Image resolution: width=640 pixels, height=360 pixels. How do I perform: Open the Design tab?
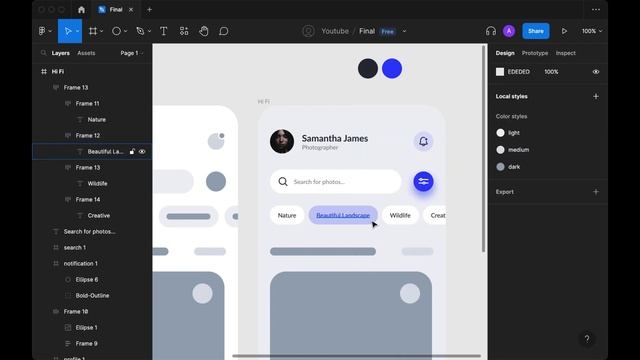(505, 53)
